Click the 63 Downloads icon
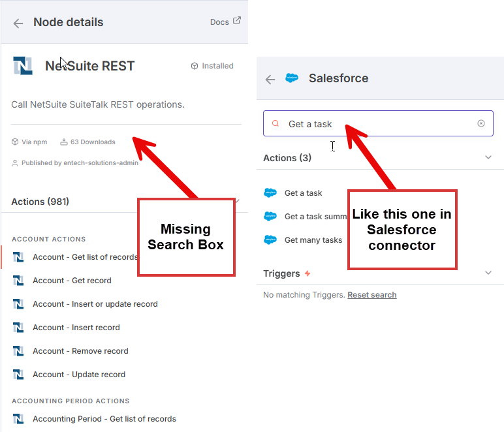Viewport: 504px width, 432px height. (x=63, y=142)
